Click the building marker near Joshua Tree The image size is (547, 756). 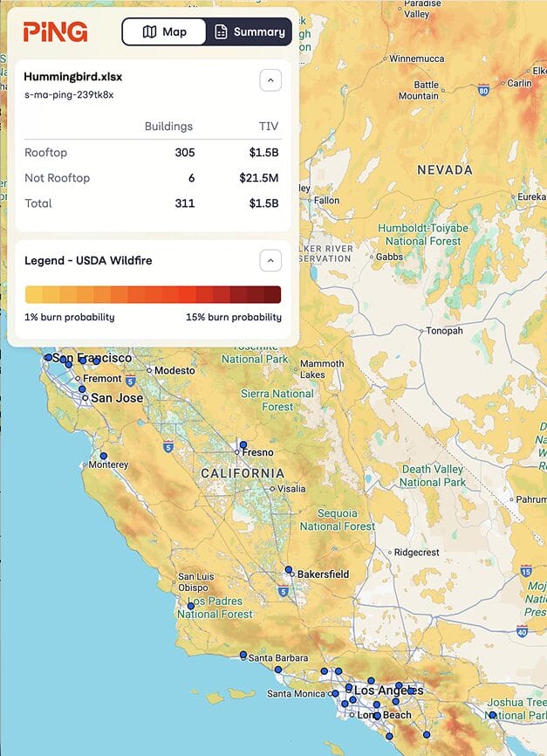[x=492, y=715]
